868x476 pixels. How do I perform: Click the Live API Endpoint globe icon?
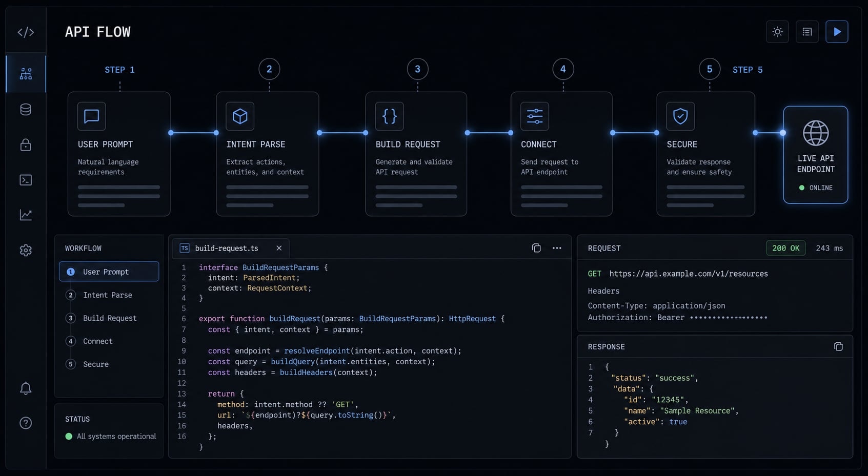(x=816, y=133)
